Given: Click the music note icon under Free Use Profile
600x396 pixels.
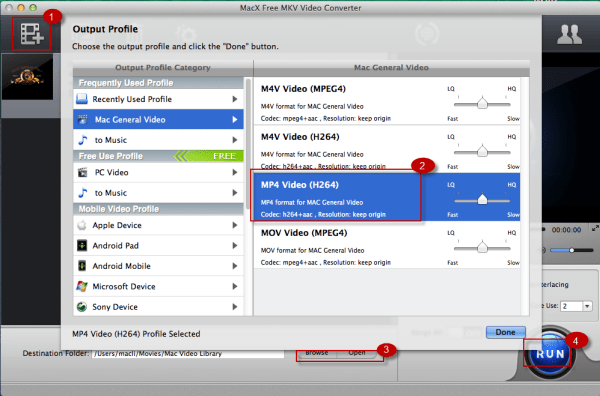Looking at the screenshot, I should click(82, 193).
